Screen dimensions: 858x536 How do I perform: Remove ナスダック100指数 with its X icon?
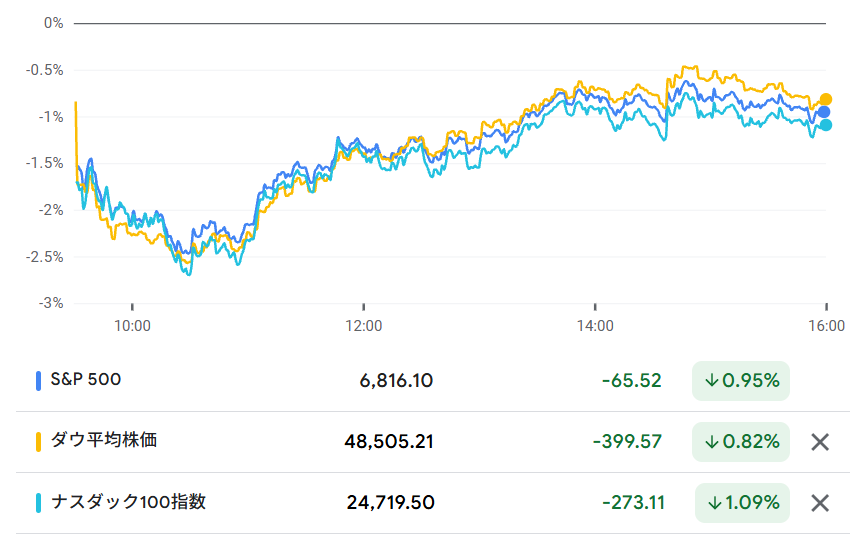tap(820, 503)
